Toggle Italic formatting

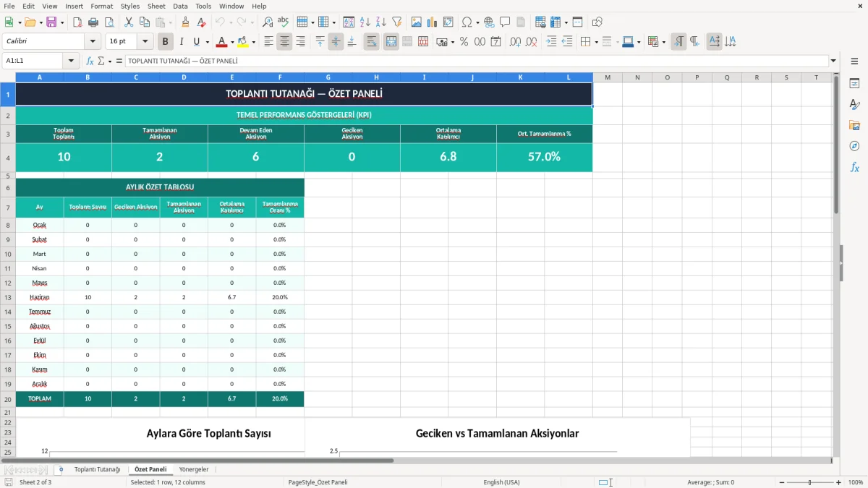tap(181, 42)
